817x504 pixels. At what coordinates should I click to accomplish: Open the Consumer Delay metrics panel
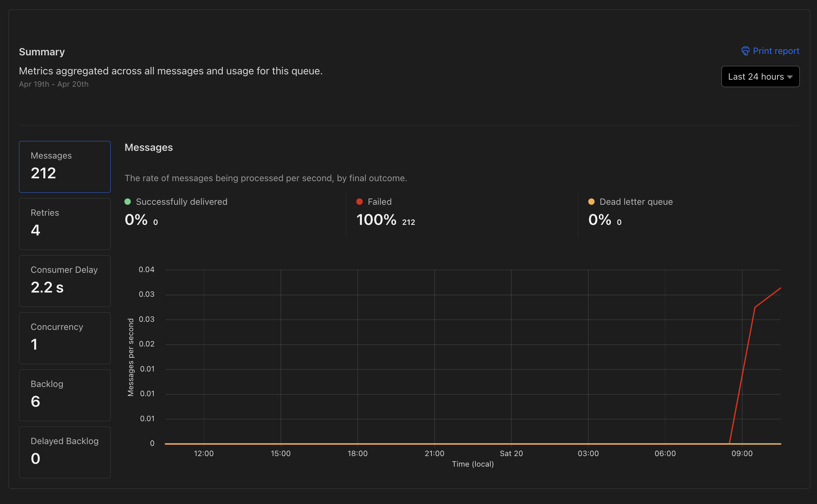pyautogui.click(x=64, y=281)
